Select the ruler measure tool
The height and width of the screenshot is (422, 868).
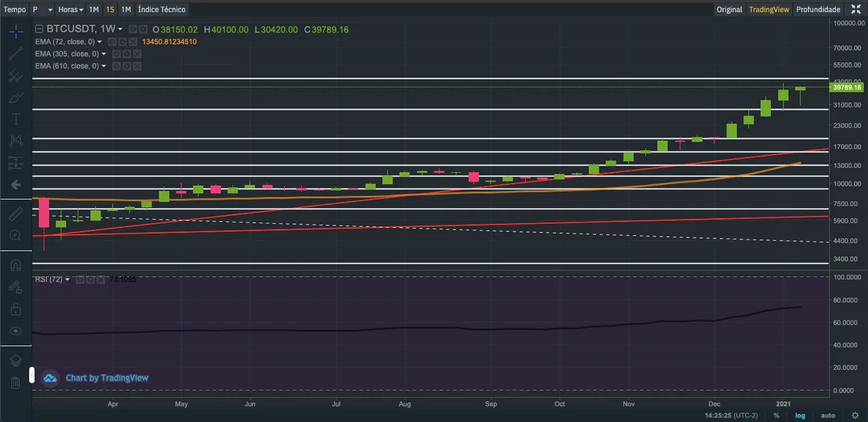click(16, 214)
